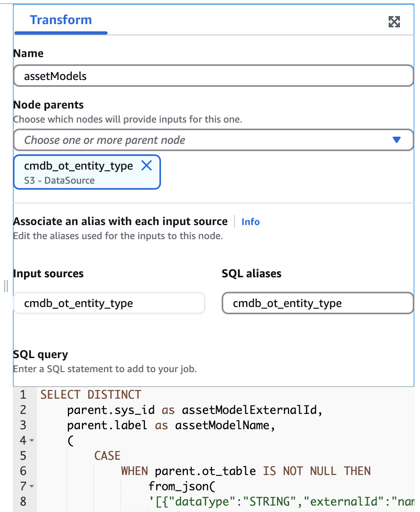
Task: Switch to the Transform tab
Action: 61,20
